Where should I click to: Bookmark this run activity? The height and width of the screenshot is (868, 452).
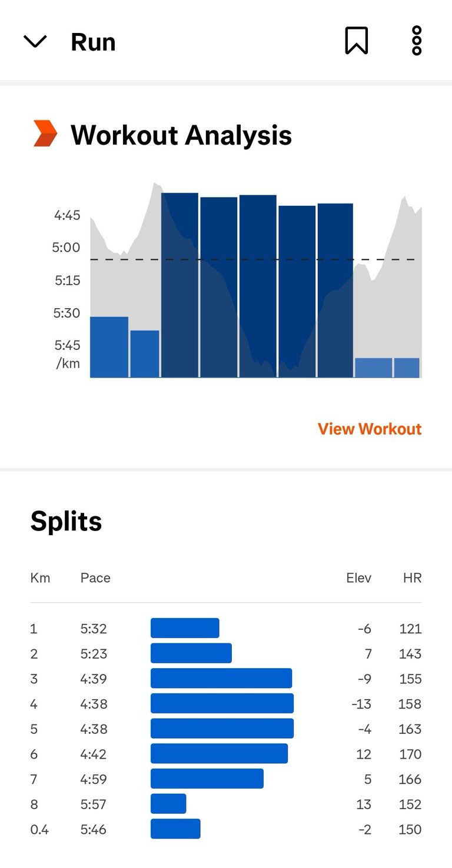point(357,41)
